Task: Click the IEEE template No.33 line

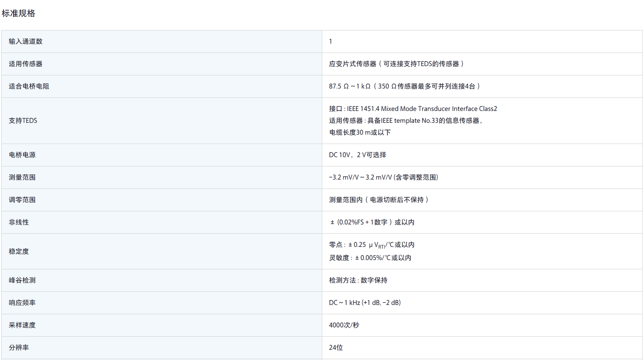Action: [406, 121]
